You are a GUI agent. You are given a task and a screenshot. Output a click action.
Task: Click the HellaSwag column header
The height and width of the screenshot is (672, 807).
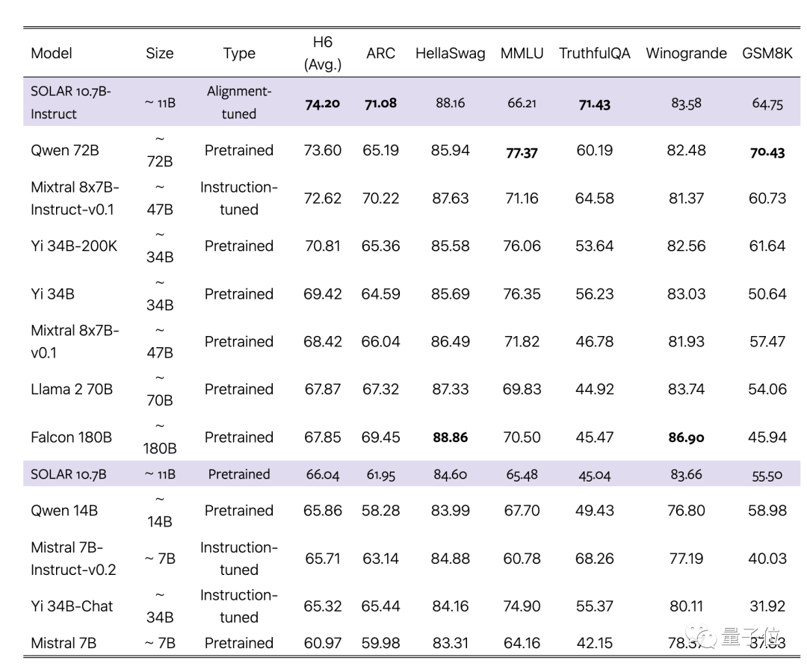click(450, 53)
